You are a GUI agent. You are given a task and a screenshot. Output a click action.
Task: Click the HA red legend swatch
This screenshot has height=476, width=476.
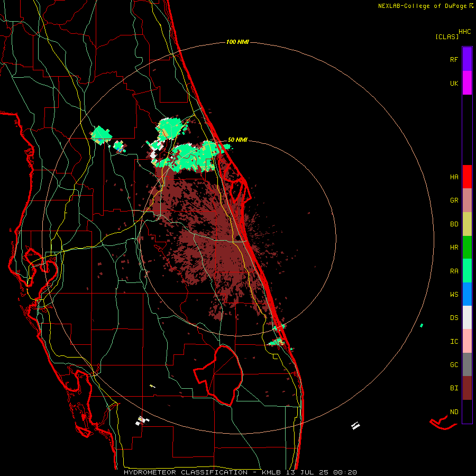[x=467, y=177]
